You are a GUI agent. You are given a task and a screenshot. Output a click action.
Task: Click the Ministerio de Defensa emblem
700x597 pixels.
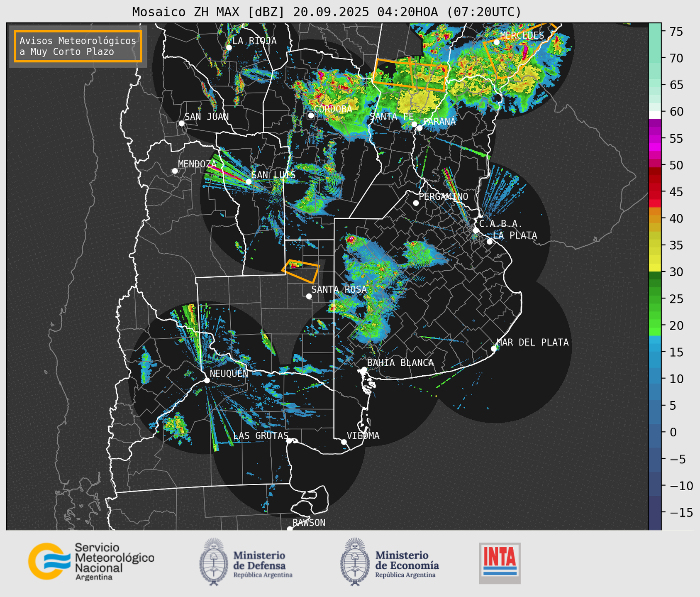coord(214,562)
